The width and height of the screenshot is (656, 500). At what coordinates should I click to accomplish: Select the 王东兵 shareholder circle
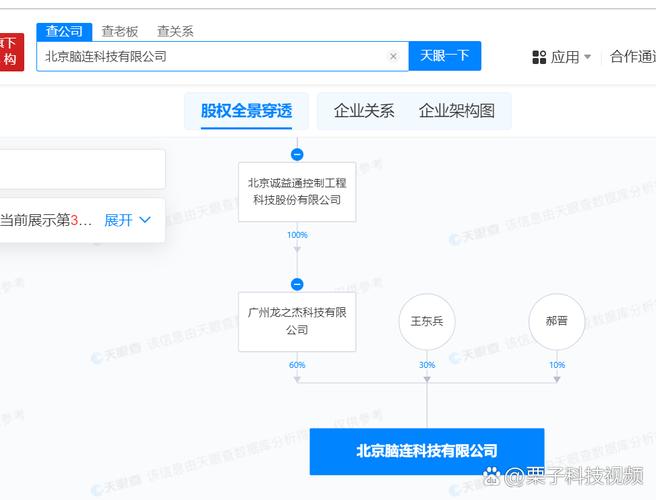tap(427, 321)
